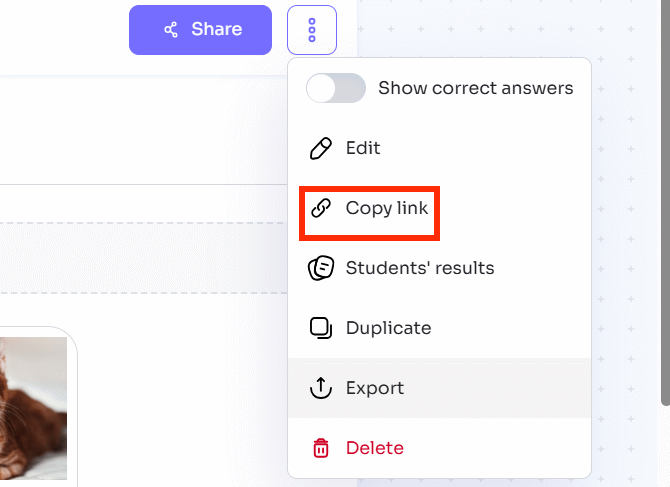The width and height of the screenshot is (670, 487).
Task: Click the red trash Delete icon
Action: [x=320, y=448]
